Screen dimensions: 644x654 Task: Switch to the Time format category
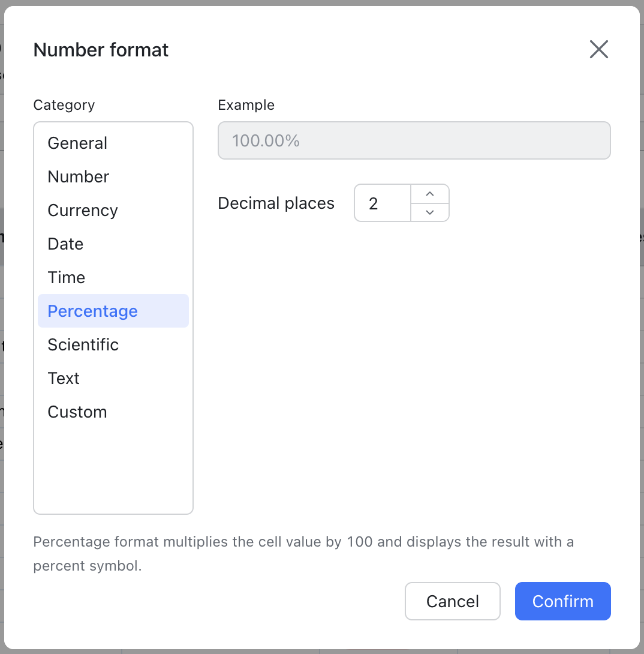(67, 277)
